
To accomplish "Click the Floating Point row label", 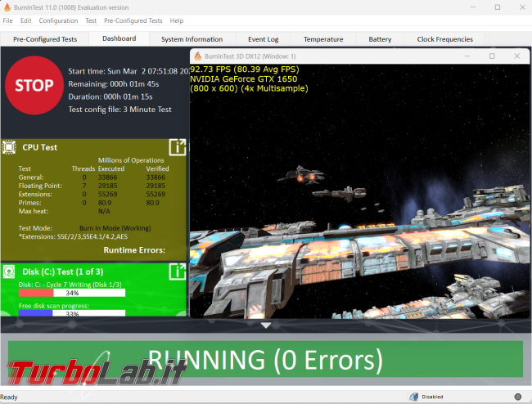I will 40,186.
